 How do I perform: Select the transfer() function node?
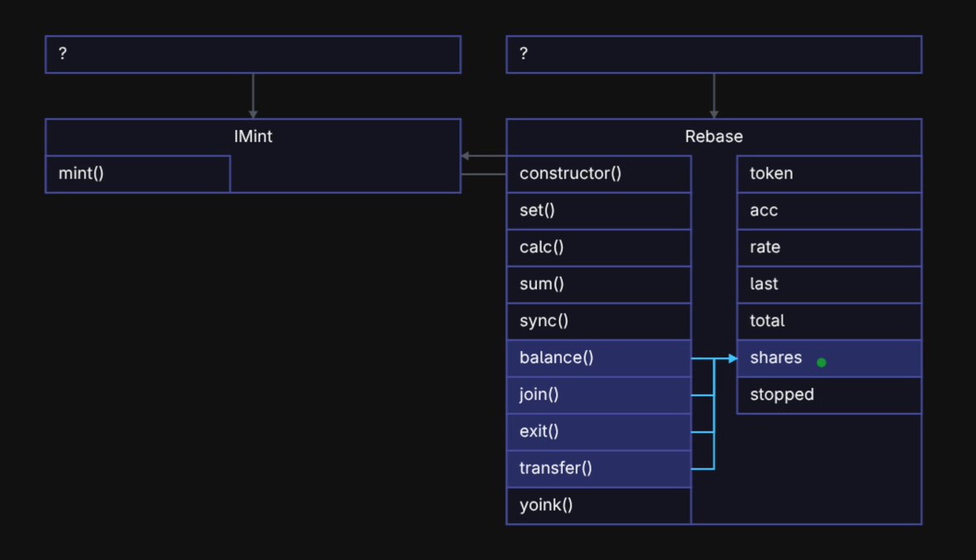click(x=599, y=468)
